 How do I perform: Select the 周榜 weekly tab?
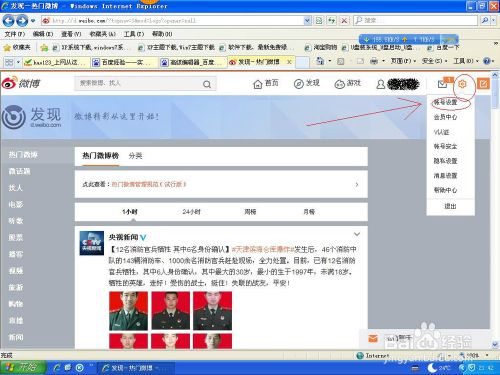coord(250,212)
